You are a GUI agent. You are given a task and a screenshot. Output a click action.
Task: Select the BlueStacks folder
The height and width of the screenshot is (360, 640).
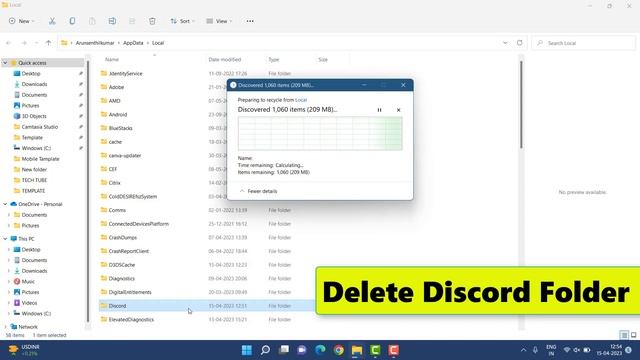pyautogui.click(x=120, y=128)
